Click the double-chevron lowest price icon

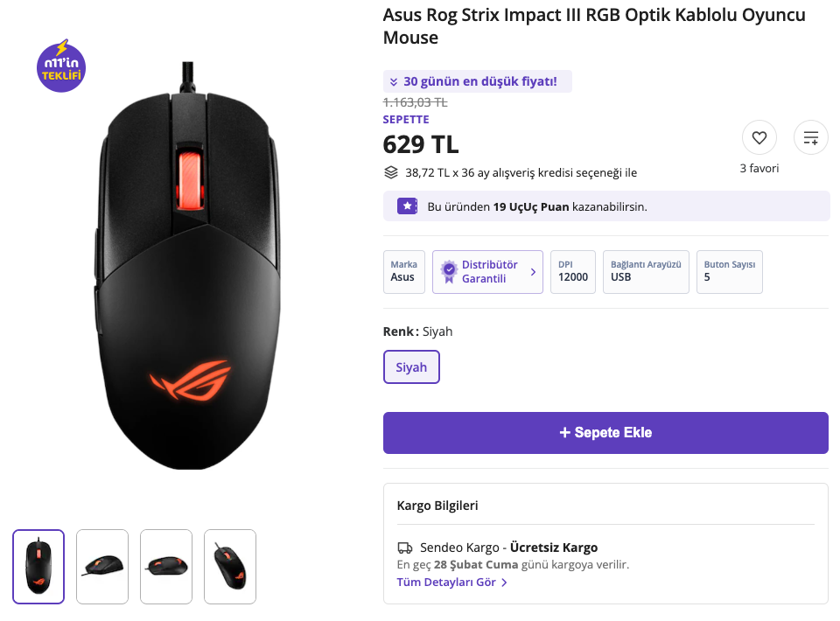(x=394, y=82)
